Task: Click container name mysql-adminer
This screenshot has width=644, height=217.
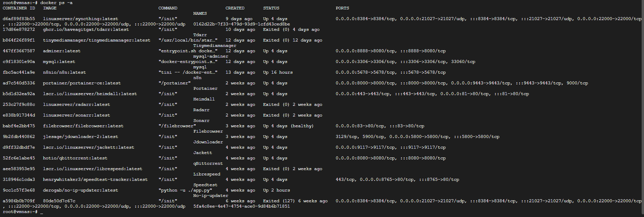Action: [x=211, y=56]
